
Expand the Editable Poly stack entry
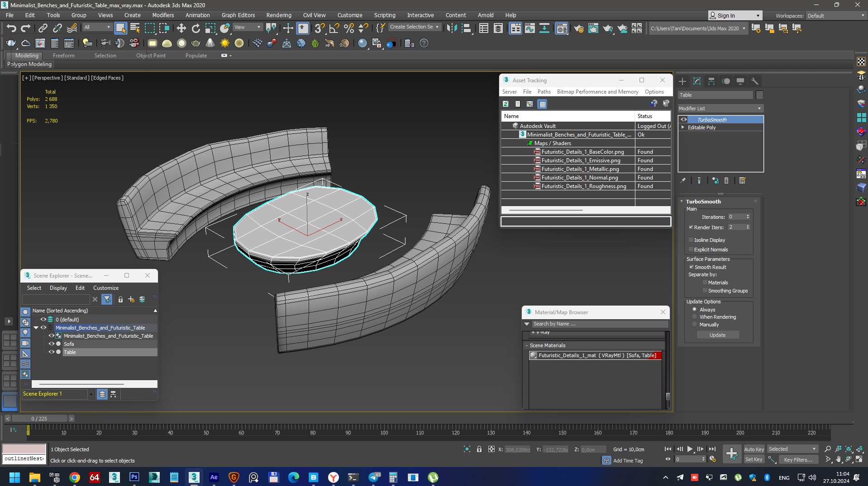(x=683, y=127)
